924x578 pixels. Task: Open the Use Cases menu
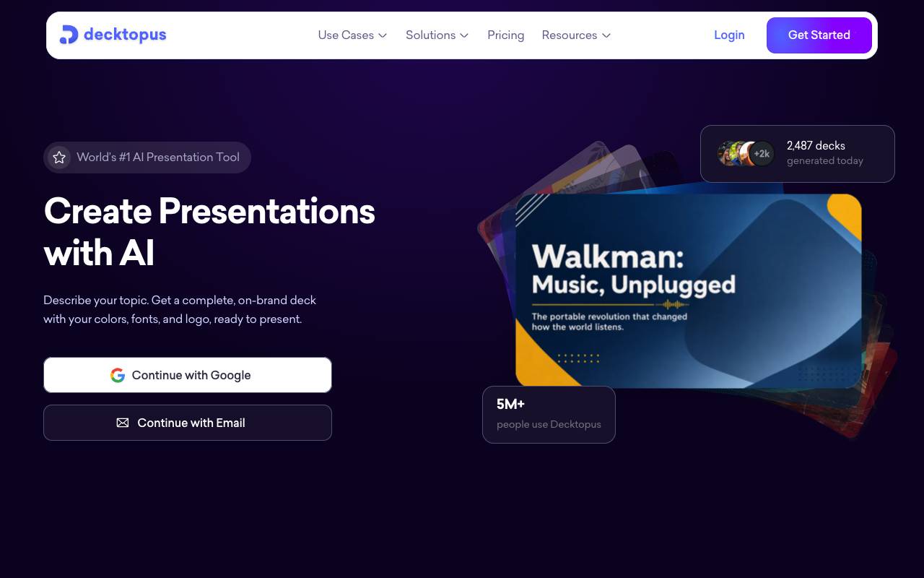click(352, 35)
